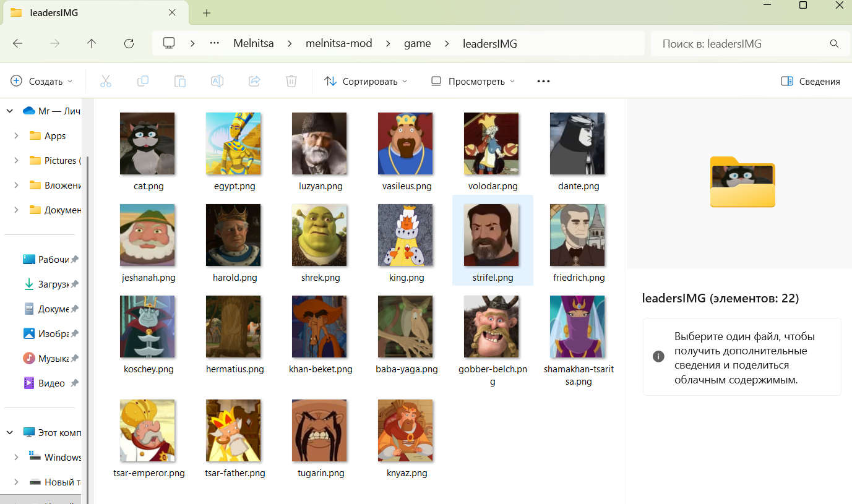Viewport: 852px width, 504px height.
Task: Select the strifel.png thumbnail
Action: pos(491,235)
